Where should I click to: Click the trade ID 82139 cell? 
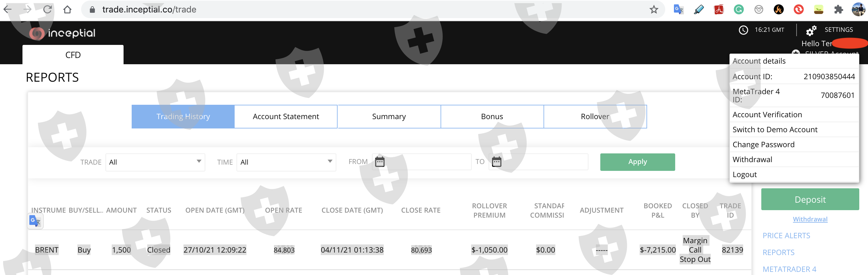(x=732, y=250)
